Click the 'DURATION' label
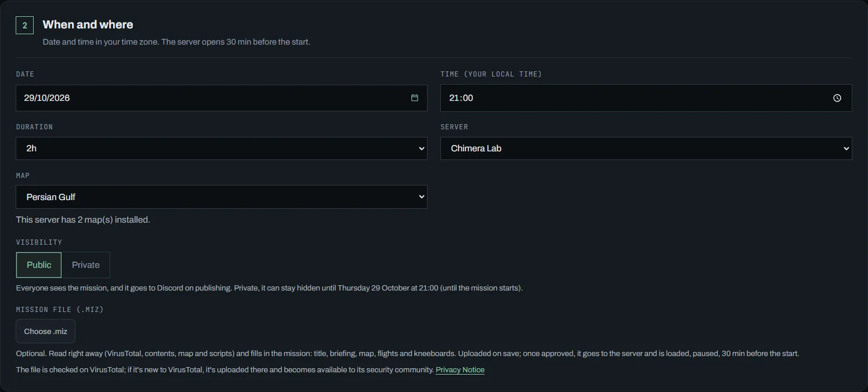 point(34,127)
